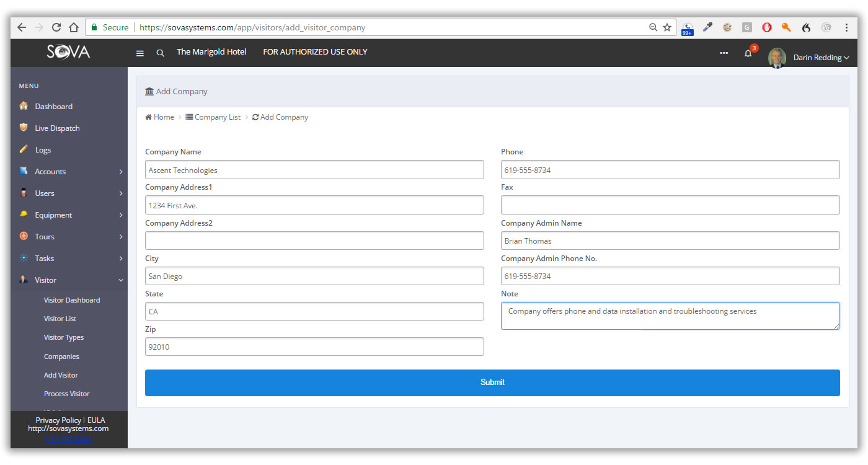Click the extension icon with 99+ badge
The height and width of the screenshot is (465, 868).
[688, 29]
